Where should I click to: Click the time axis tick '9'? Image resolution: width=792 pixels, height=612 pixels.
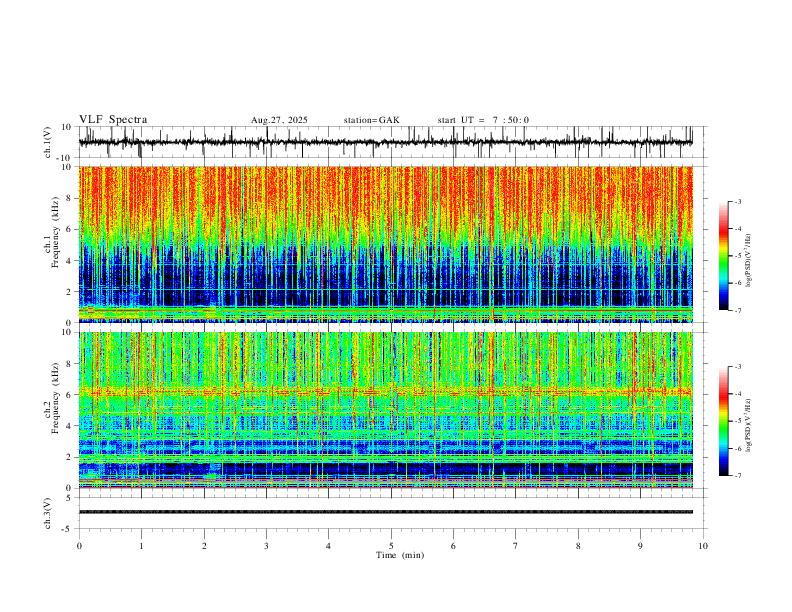(640, 546)
